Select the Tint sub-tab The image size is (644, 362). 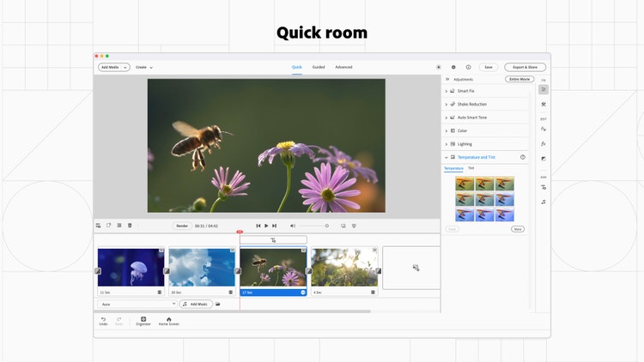tap(471, 168)
